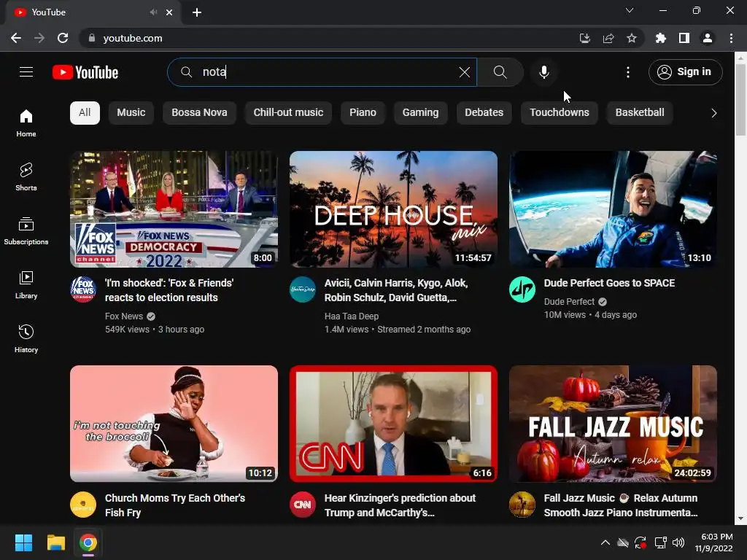747x560 pixels.
Task: Open a new browser tab
Action: tap(197, 12)
